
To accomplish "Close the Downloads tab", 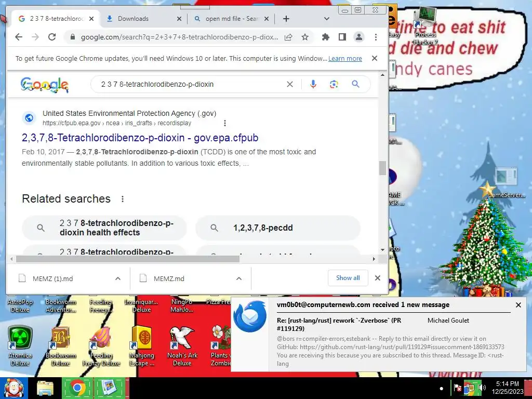I will [x=179, y=19].
